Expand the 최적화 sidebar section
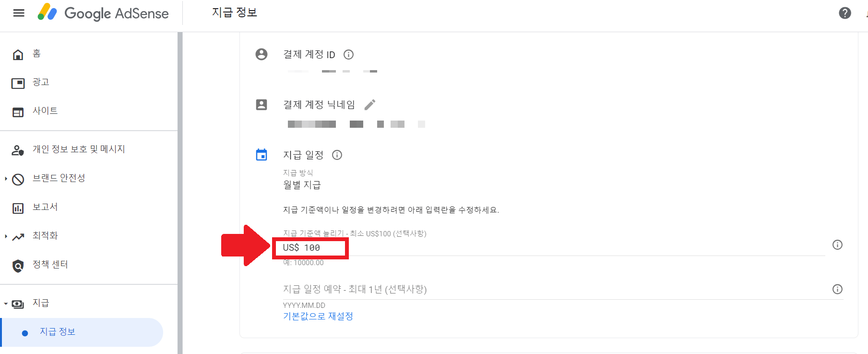This screenshot has width=868, height=354. pyautogui.click(x=5, y=236)
